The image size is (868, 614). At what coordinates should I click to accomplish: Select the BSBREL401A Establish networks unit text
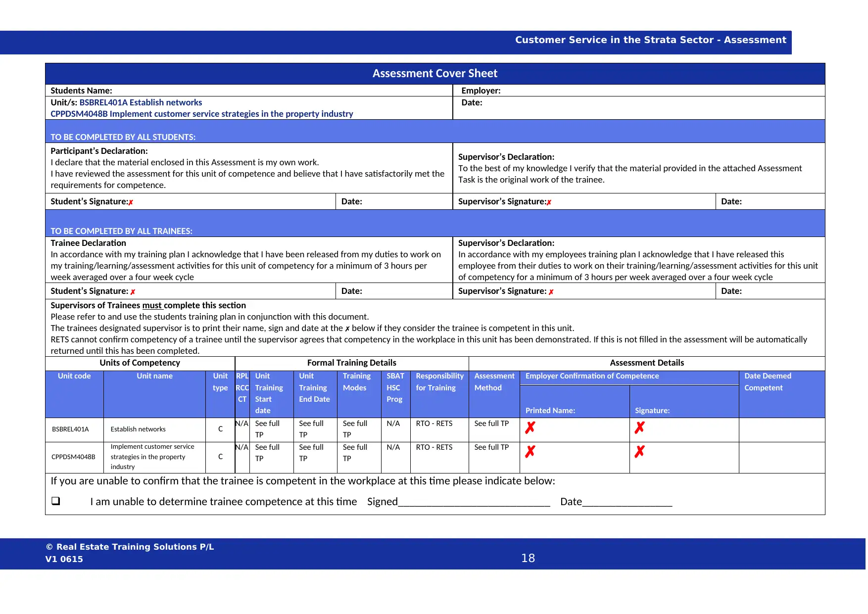(x=141, y=102)
